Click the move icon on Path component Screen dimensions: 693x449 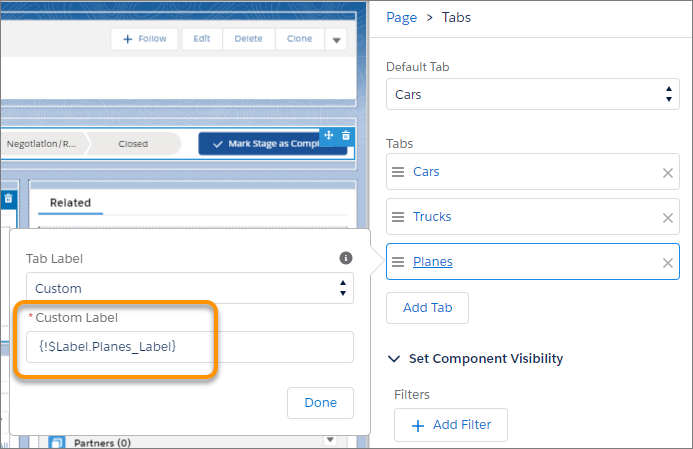click(x=328, y=135)
